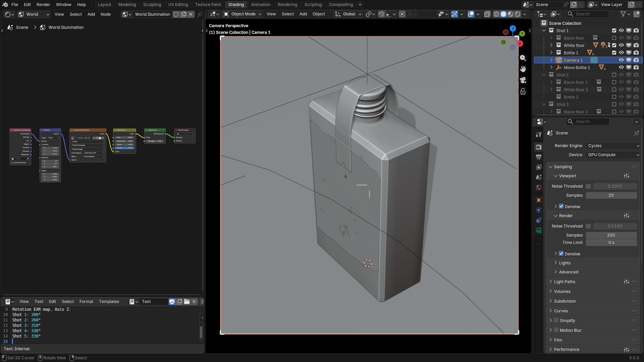Viewport: 644px width, 362px height.
Task: Click the hand pan view icon
Action: pos(523,69)
